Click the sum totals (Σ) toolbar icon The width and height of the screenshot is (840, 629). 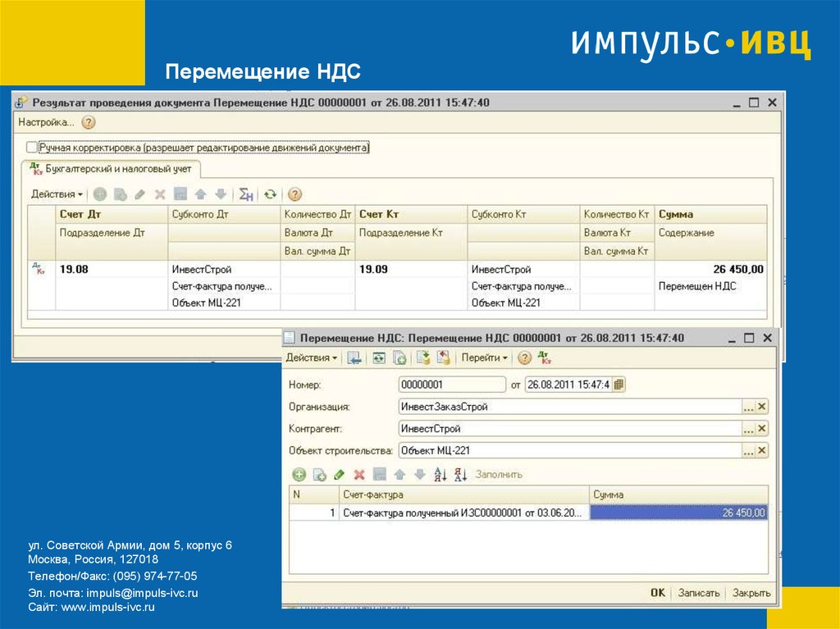(245, 195)
